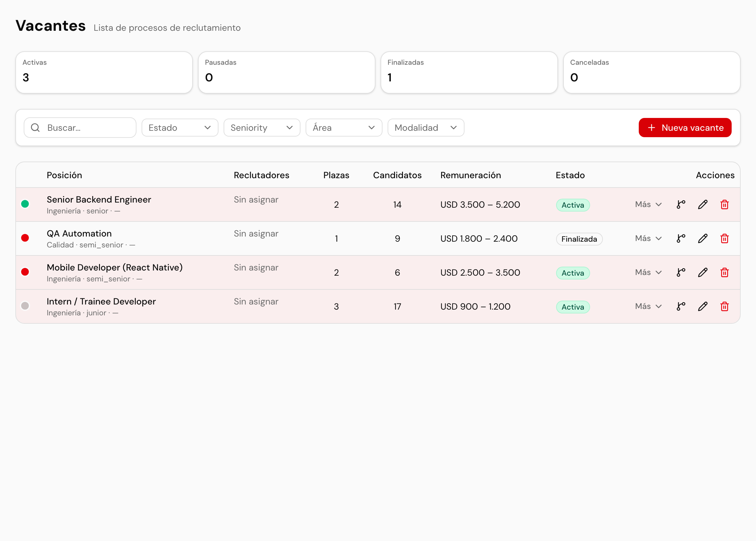Edit QA Automation with pencil icon
756x541 pixels.
(703, 238)
